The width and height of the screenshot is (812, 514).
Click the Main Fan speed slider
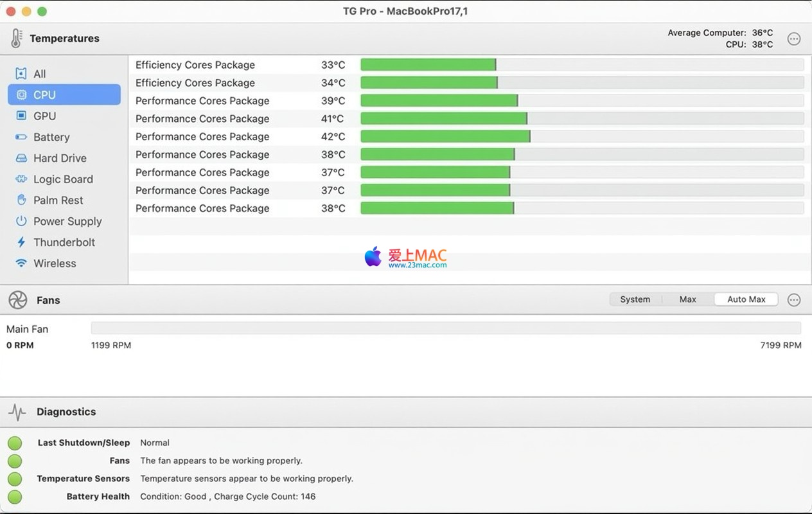[446, 328]
